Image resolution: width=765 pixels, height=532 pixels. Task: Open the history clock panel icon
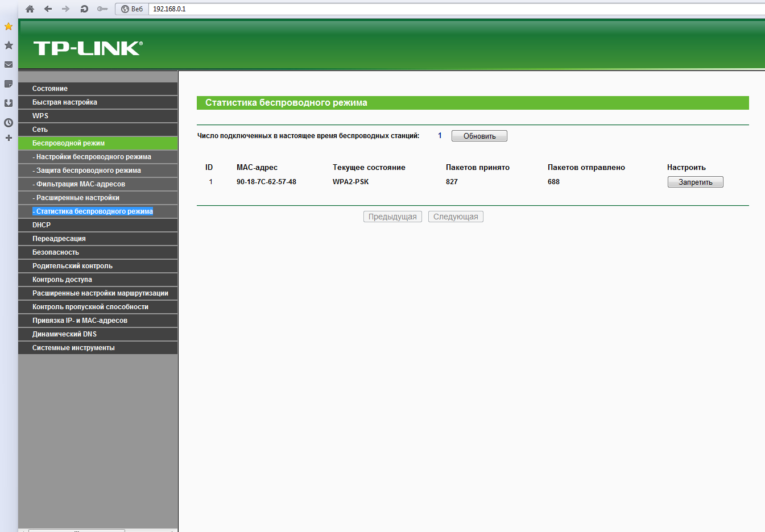click(x=9, y=123)
